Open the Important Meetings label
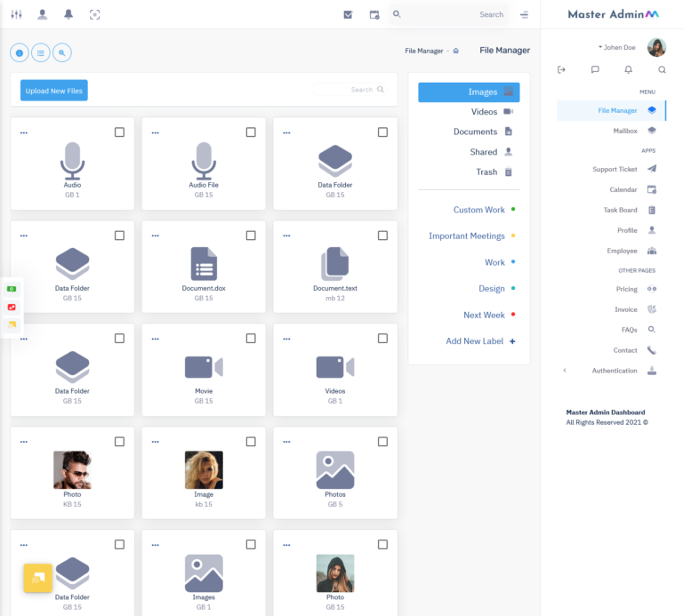683x616 pixels. pyautogui.click(x=467, y=236)
